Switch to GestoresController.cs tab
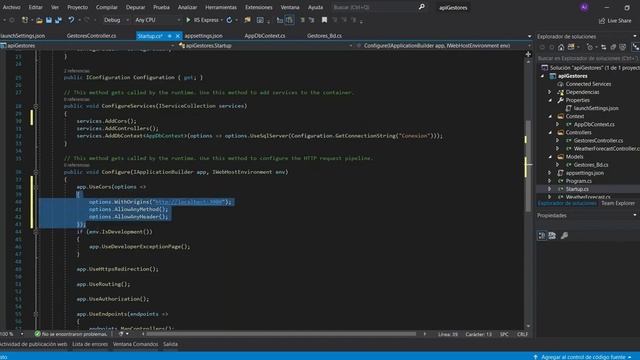The width and height of the screenshot is (640, 360). tap(91, 36)
